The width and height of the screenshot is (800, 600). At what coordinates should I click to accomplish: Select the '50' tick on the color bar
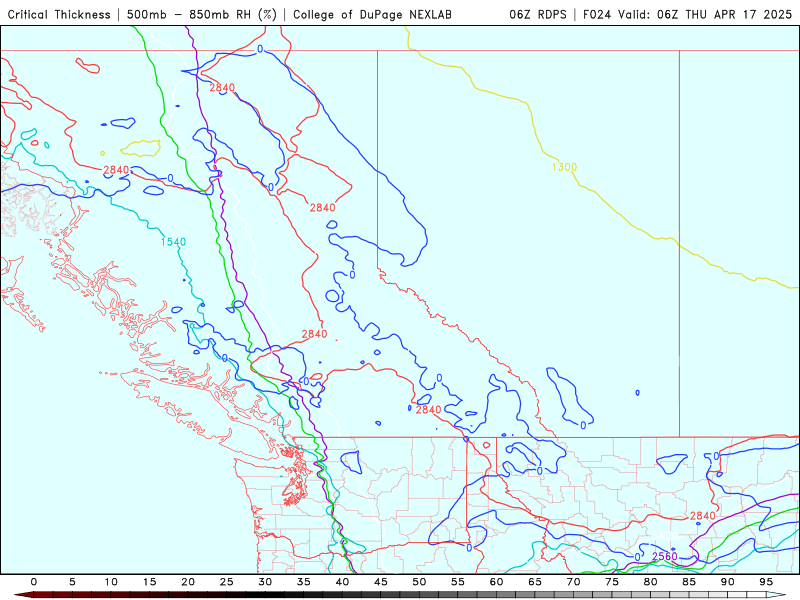(x=419, y=582)
